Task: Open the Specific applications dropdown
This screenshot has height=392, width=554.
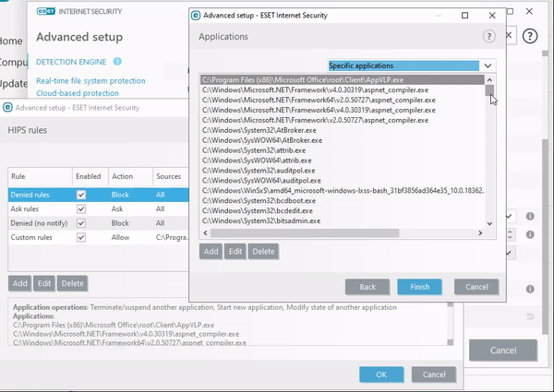Action: (x=412, y=65)
